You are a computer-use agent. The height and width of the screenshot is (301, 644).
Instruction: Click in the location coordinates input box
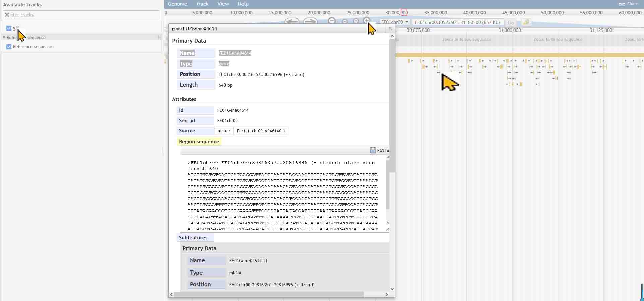click(x=457, y=22)
